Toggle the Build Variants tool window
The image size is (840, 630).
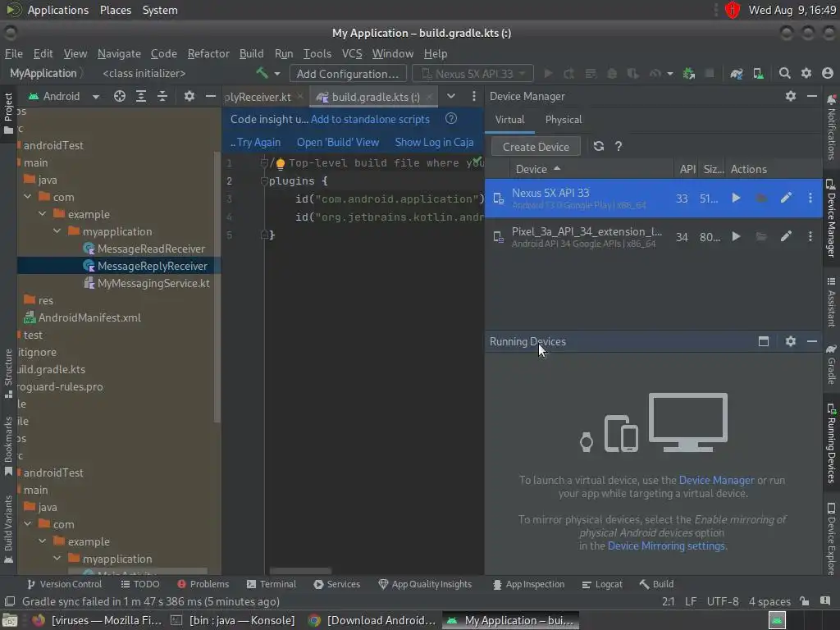8,529
